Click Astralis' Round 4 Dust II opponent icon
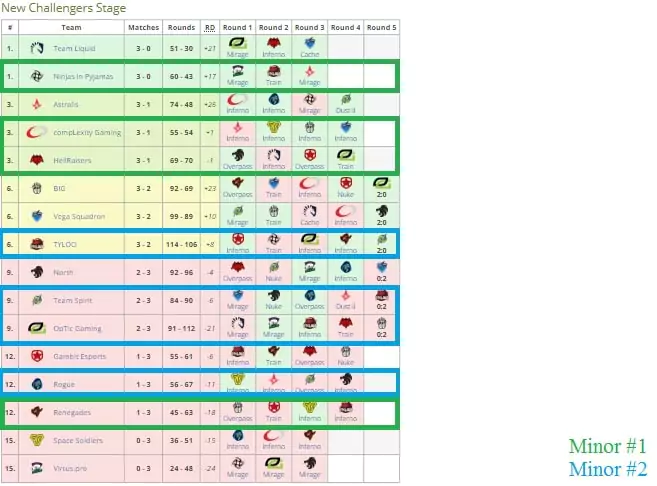The width and height of the screenshot is (657, 486). click(346, 99)
